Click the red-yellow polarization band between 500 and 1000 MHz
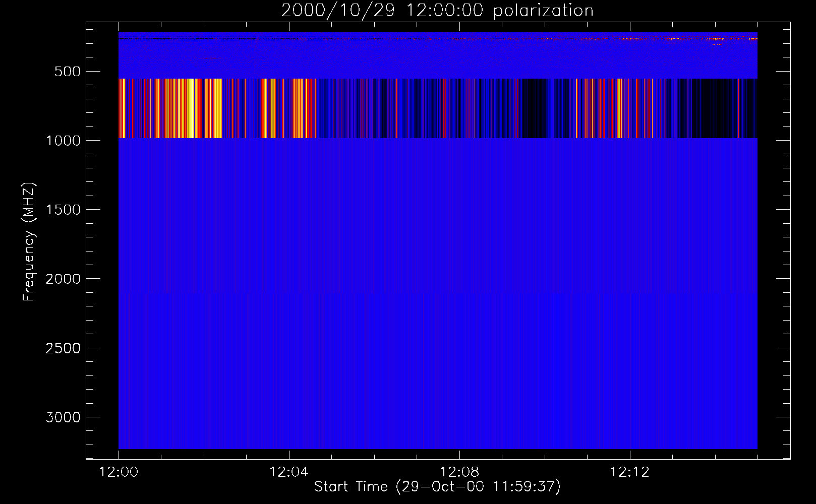 point(438,108)
